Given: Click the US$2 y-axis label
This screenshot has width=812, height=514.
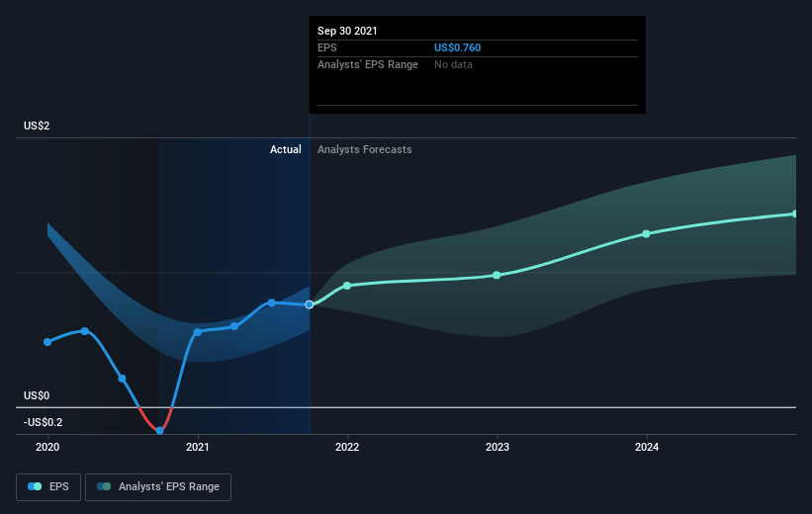Looking at the screenshot, I should 37,126.
